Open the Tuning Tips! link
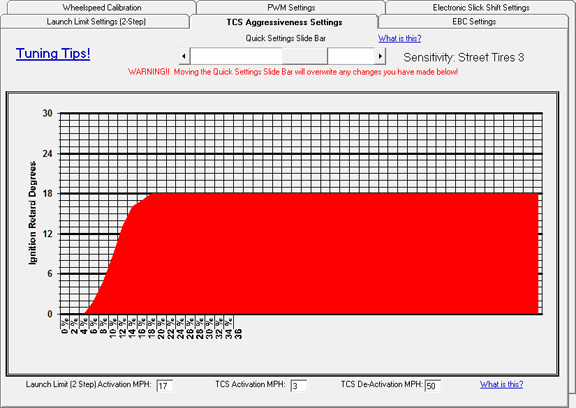This screenshot has height=408, width=576. 53,54
